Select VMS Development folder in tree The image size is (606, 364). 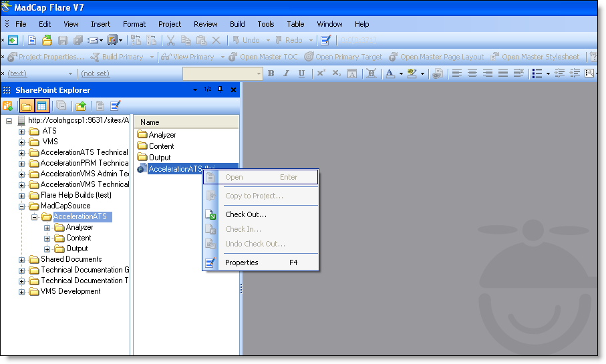pos(71,291)
